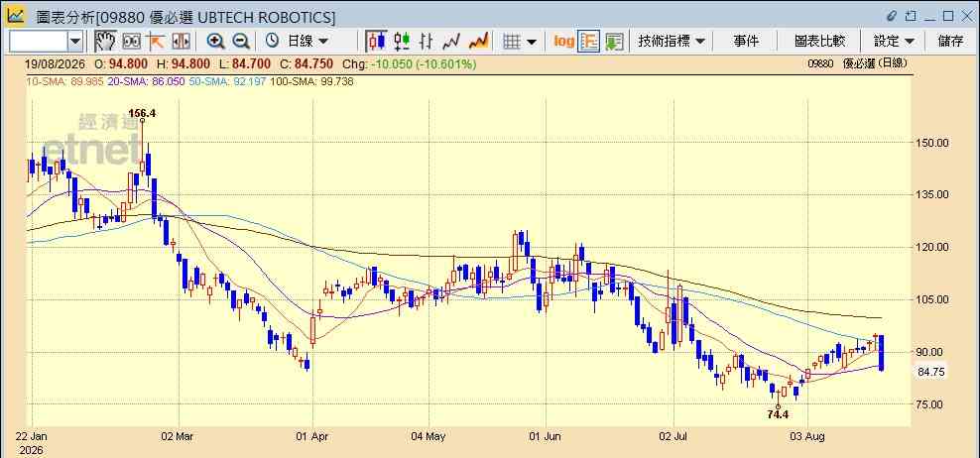The height and width of the screenshot is (458, 980).
Task: Click the 100-SMA: 99.738 legend text
Action: (x=311, y=81)
